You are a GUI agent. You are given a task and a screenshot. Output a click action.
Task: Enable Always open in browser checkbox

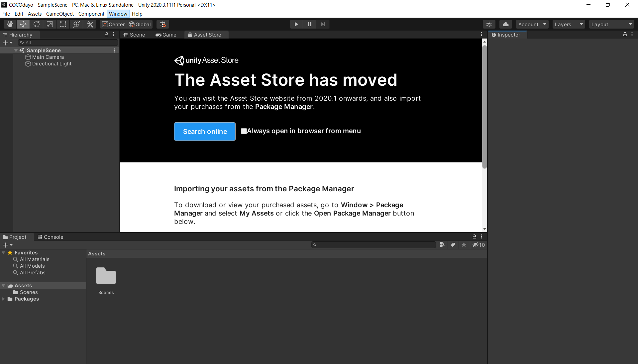click(x=244, y=131)
